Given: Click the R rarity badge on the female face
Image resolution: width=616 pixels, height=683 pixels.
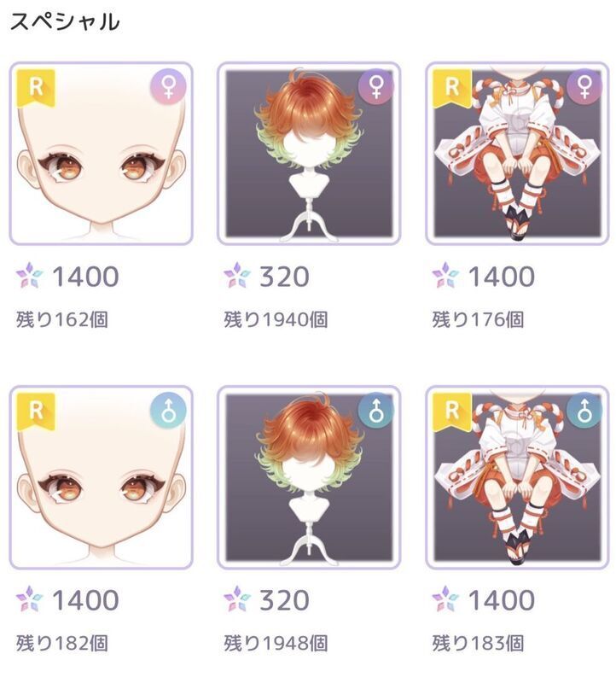Looking at the screenshot, I should [x=36, y=89].
